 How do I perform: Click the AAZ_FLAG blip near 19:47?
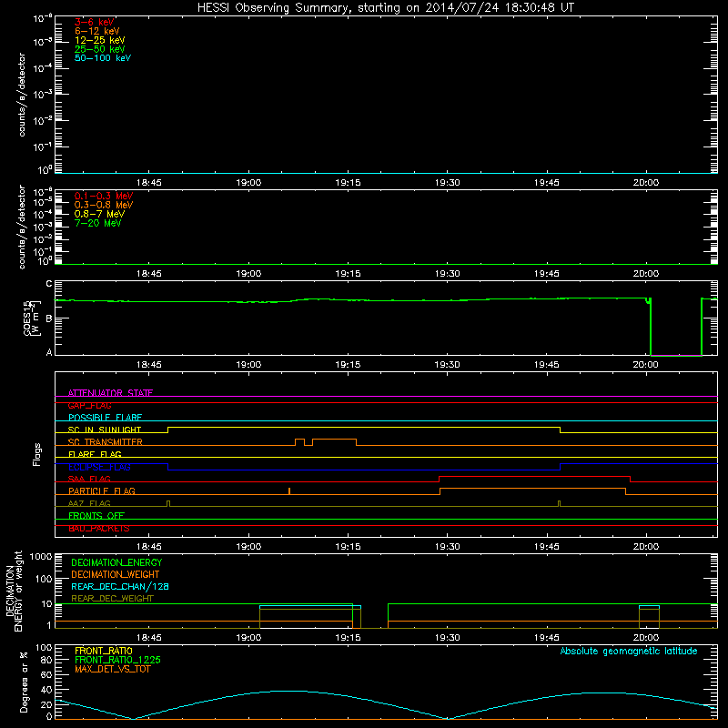point(559,503)
